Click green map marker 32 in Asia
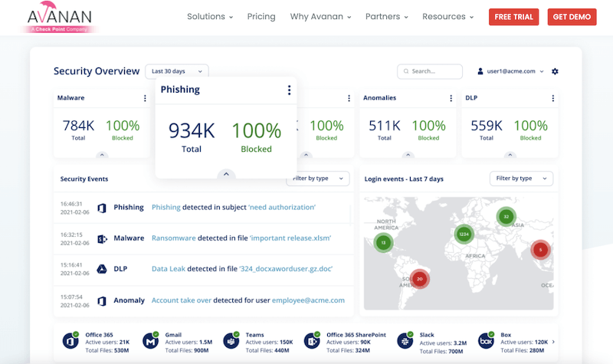This screenshot has height=364, width=613. (506, 216)
